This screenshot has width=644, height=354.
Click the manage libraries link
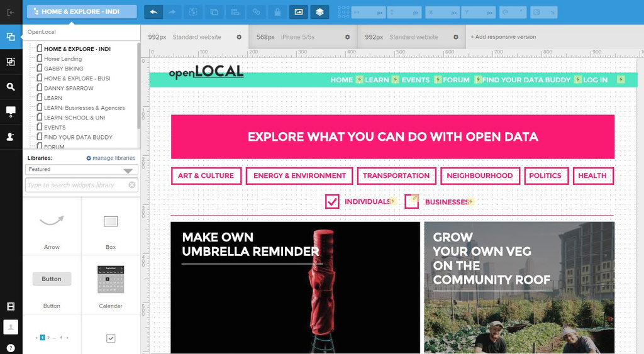click(x=114, y=158)
